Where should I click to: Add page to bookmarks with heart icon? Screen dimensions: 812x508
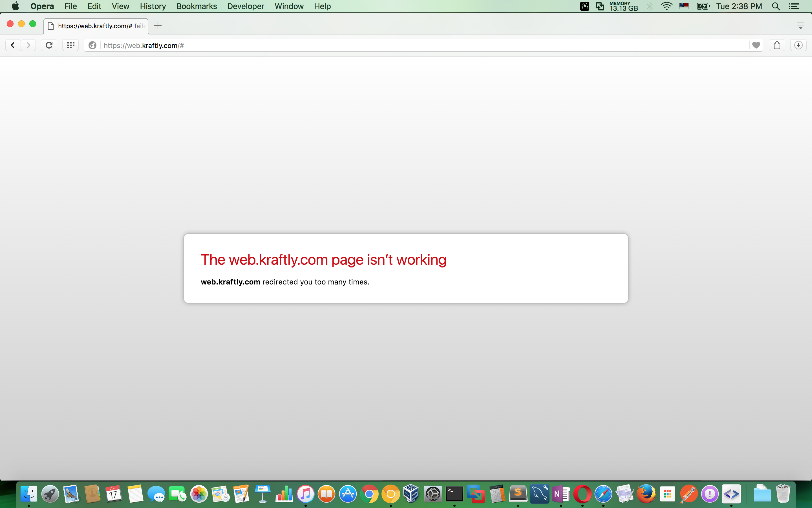point(756,45)
